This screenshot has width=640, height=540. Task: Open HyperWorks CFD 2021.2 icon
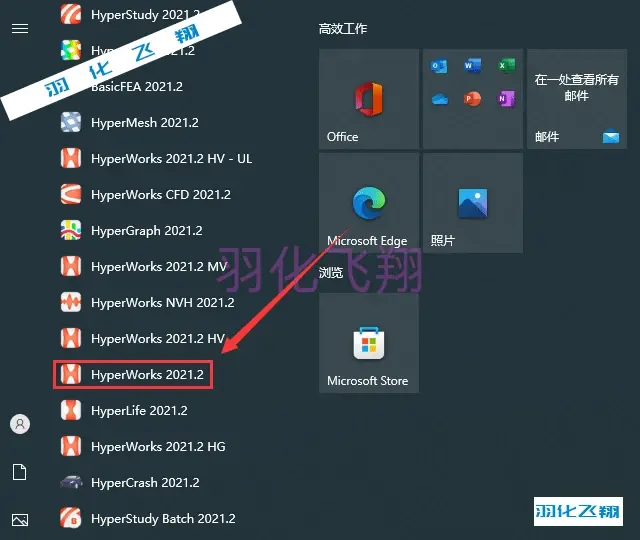click(x=71, y=194)
